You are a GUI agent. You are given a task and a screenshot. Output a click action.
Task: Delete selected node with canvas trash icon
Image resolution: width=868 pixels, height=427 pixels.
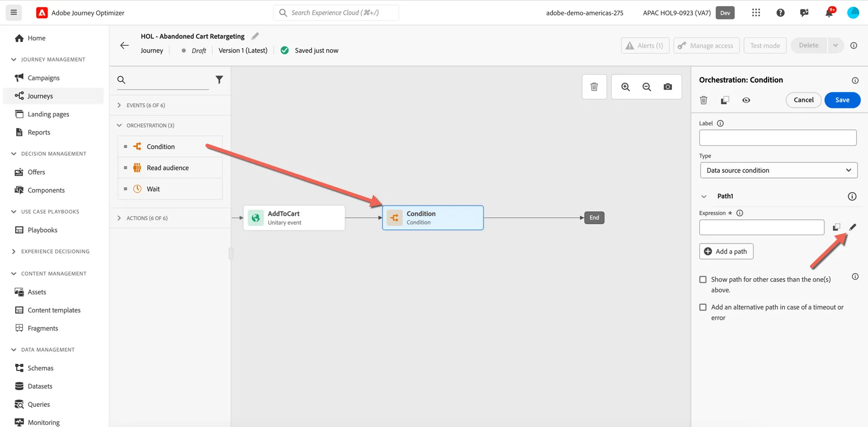(594, 87)
